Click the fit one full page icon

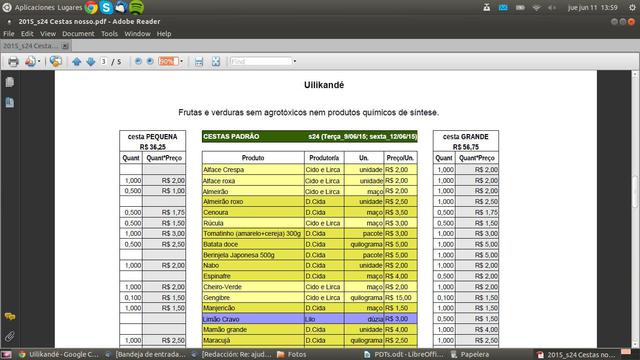pos(216,62)
